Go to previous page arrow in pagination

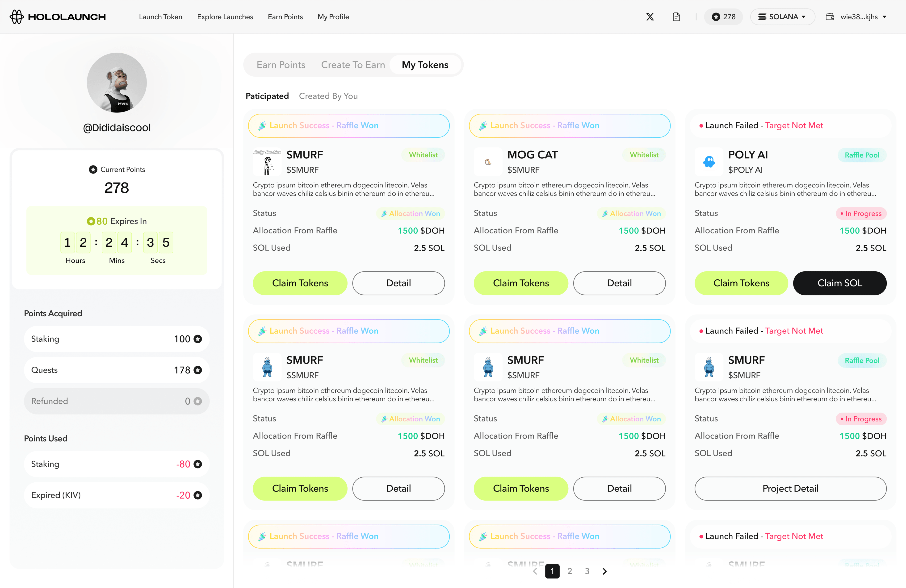[535, 571]
